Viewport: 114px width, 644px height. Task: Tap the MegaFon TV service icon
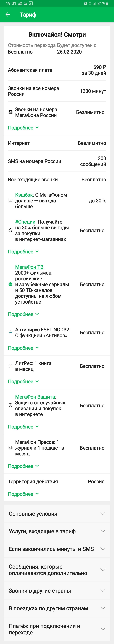point(10,284)
